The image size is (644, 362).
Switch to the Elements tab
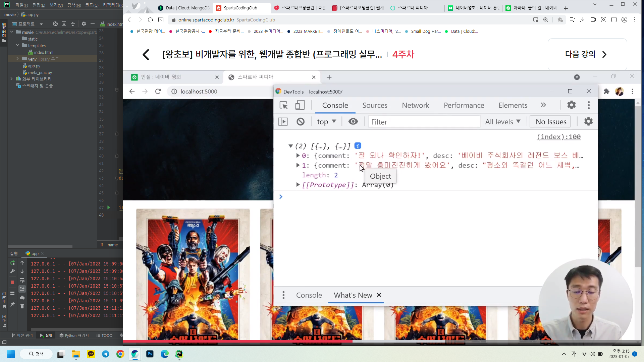coord(513,105)
